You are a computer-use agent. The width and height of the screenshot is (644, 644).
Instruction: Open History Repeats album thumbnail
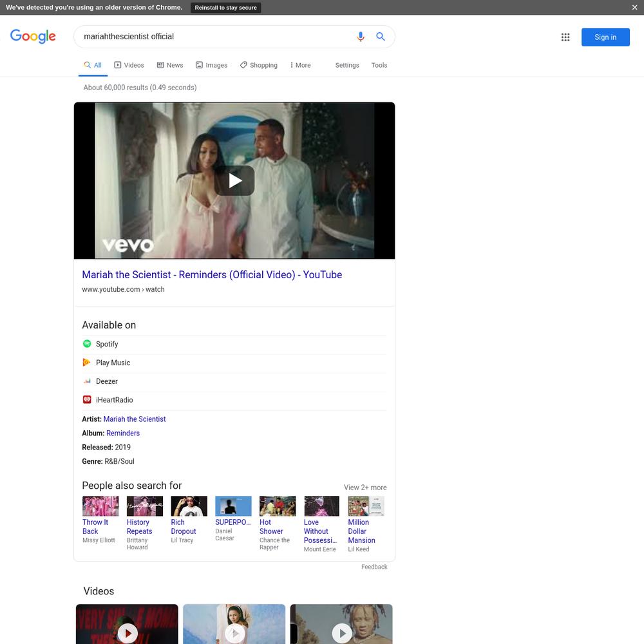(145, 506)
